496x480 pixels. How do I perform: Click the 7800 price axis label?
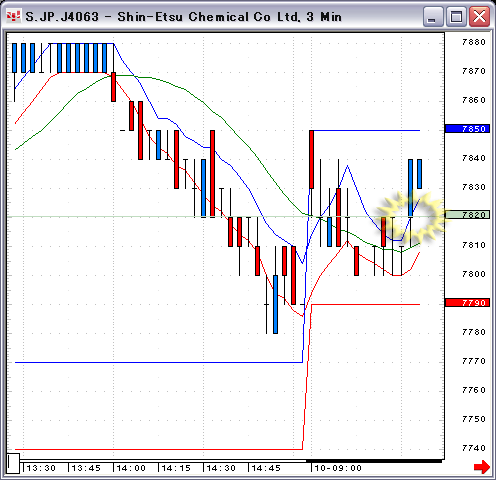[x=474, y=274]
